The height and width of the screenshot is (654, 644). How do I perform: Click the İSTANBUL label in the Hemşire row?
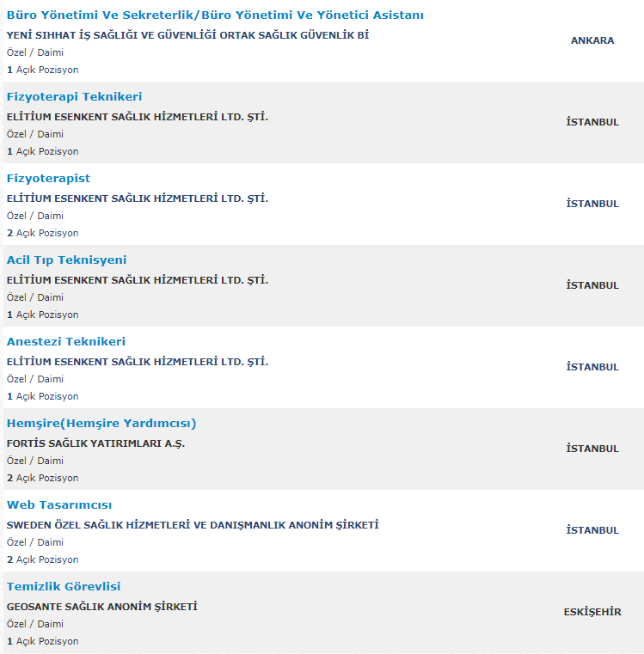[592, 449]
